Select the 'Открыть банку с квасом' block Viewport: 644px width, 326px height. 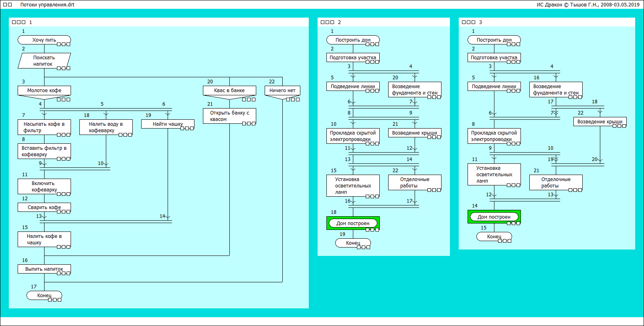tap(229, 116)
